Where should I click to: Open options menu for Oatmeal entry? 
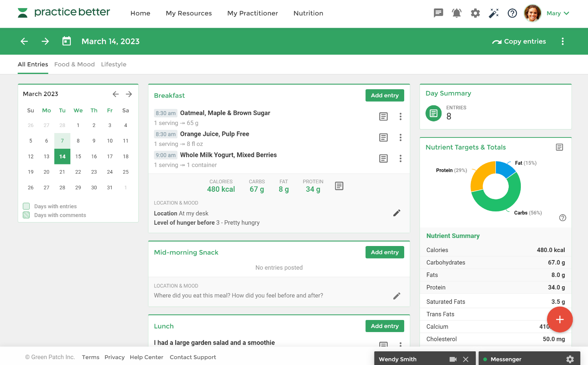point(401,117)
